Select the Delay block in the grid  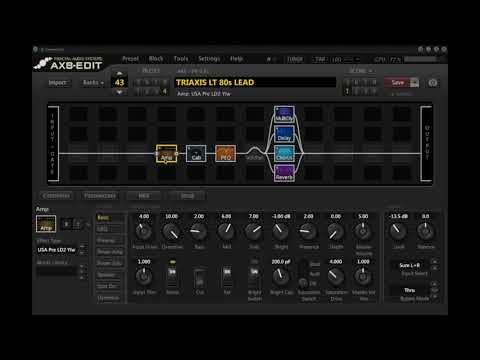pyautogui.click(x=284, y=134)
